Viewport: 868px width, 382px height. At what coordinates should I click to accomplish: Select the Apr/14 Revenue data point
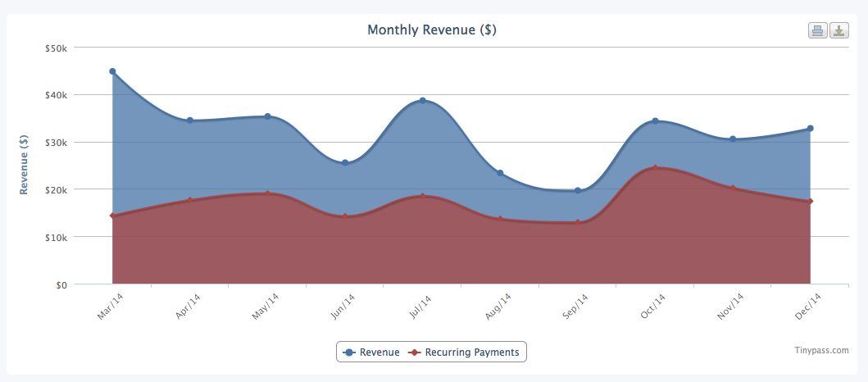click(190, 121)
